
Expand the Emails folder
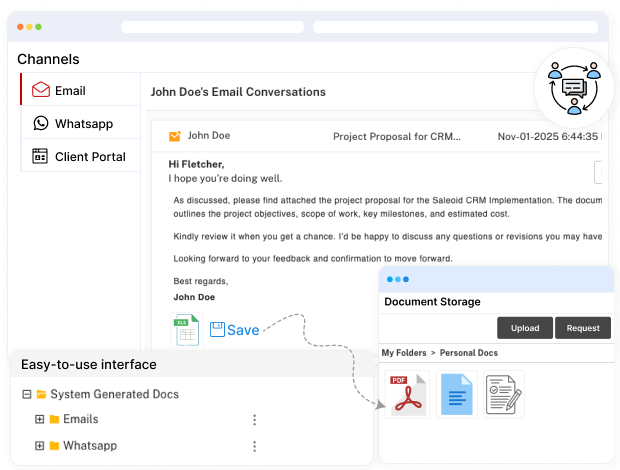click(40, 419)
